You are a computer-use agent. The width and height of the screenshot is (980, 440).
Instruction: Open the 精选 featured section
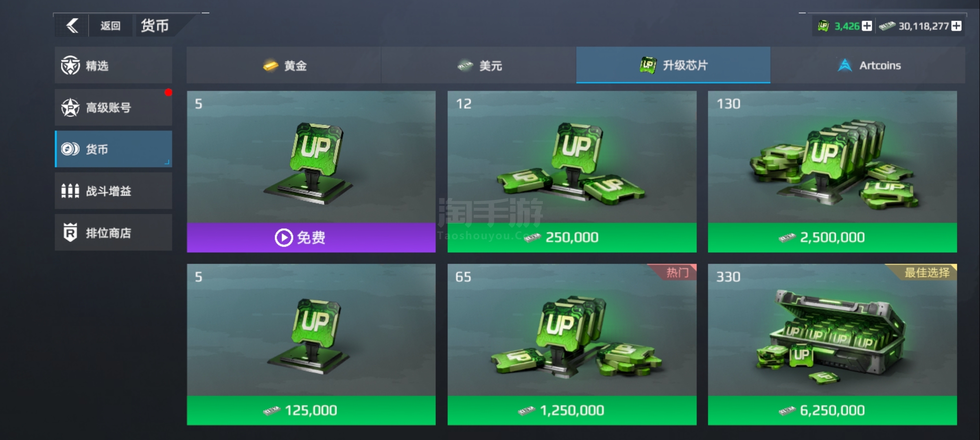pos(114,65)
